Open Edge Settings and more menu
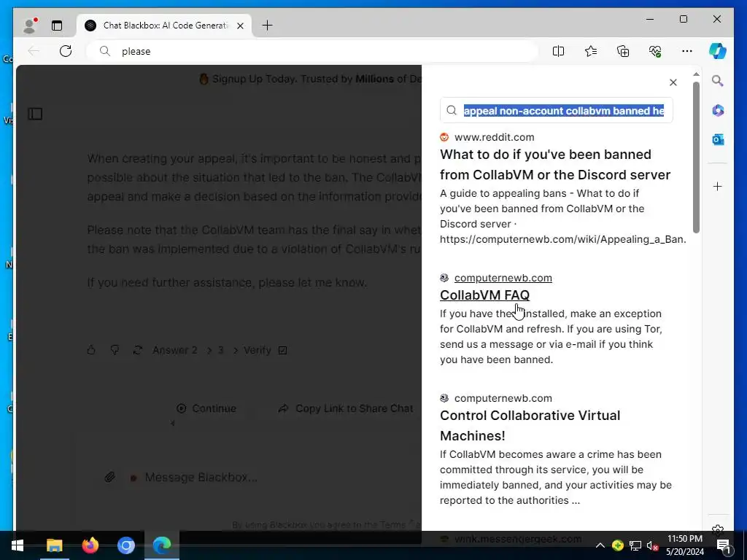 point(687,51)
